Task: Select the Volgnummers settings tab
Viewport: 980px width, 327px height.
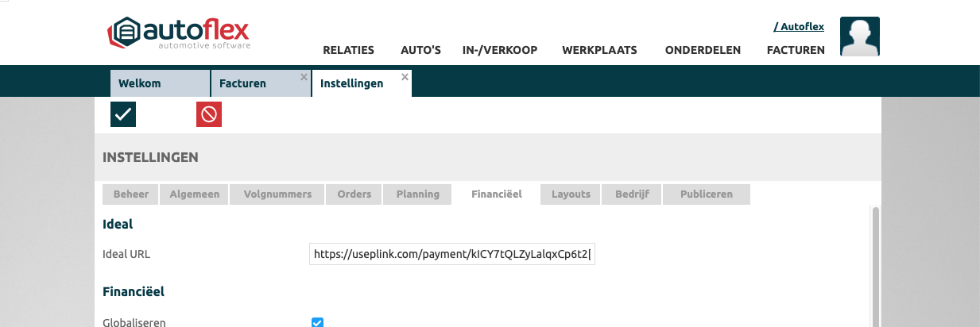Action: [277, 194]
